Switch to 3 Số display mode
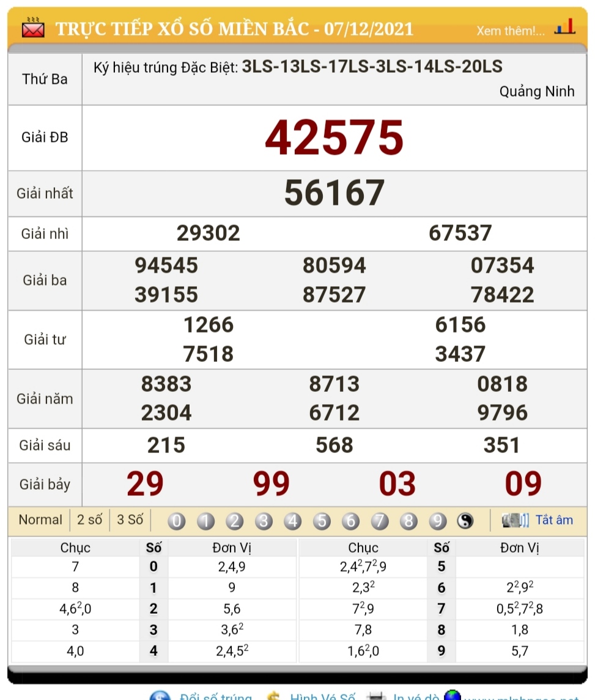Viewport: 595px width, 700px height. tap(130, 520)
